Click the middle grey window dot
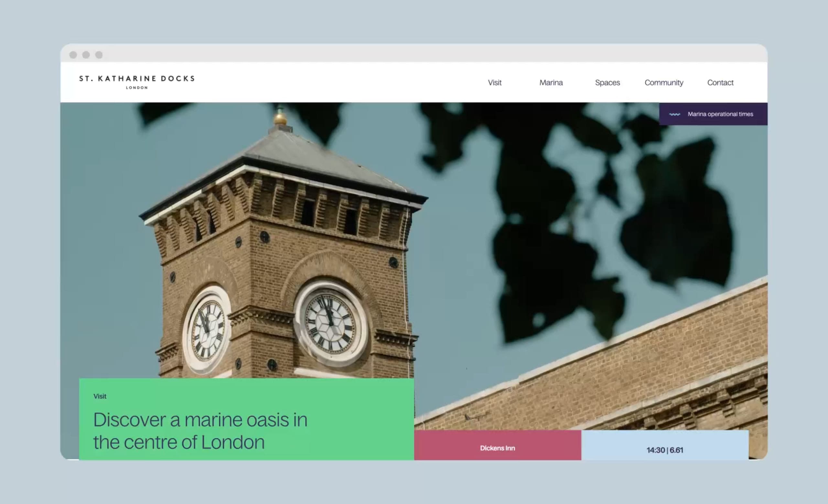828x504 pixels. (86, 55)
